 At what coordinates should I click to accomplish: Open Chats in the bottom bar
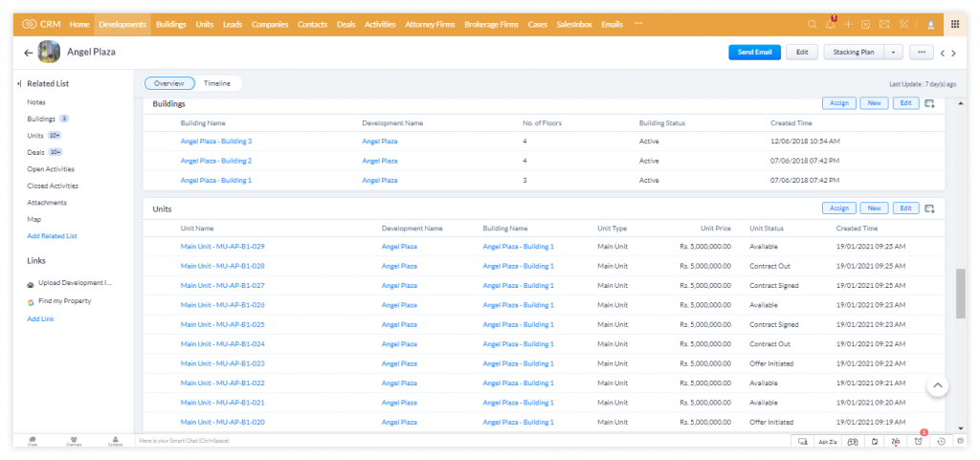point(32,441)
